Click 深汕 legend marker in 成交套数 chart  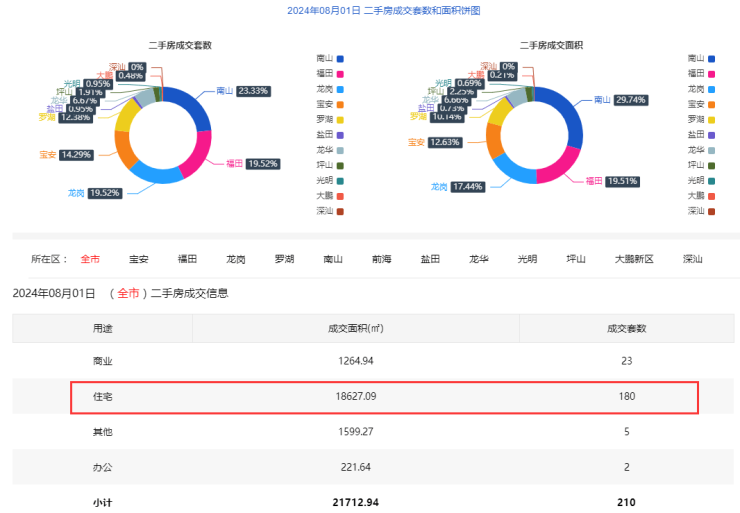coord(340,211)
